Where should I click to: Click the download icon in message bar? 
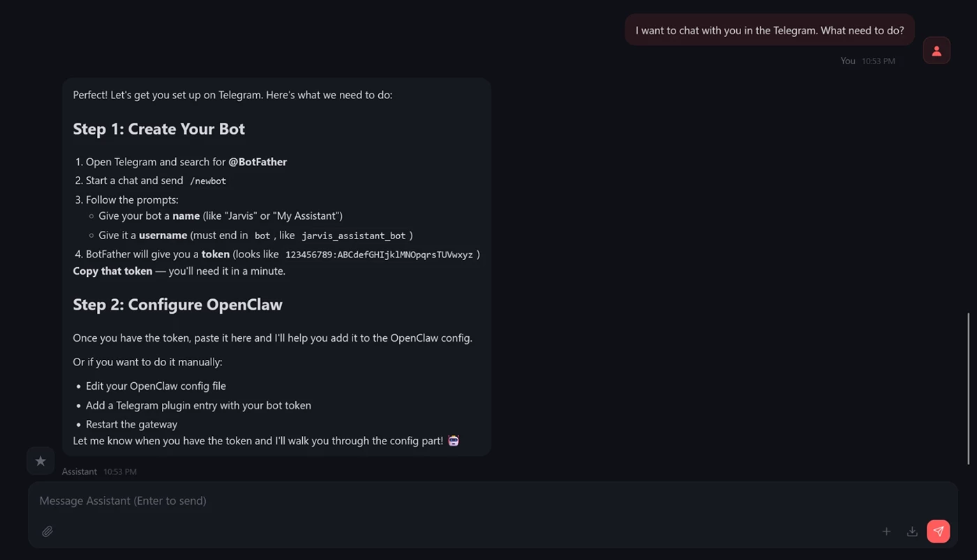click(x=912, y=531)
